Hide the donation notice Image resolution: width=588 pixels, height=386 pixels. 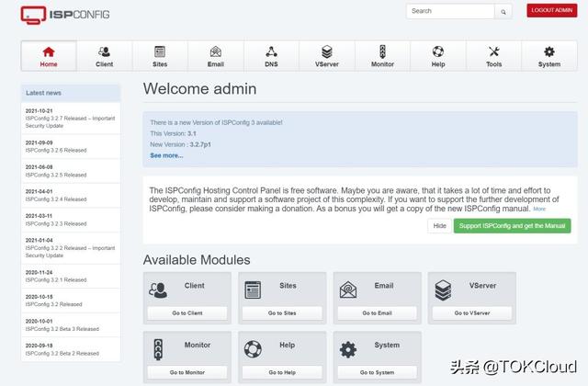click(440, 226)
